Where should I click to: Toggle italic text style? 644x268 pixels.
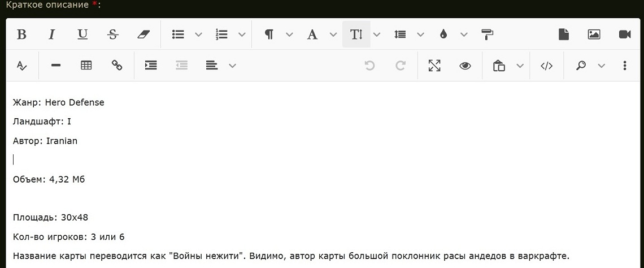(52, 34)
